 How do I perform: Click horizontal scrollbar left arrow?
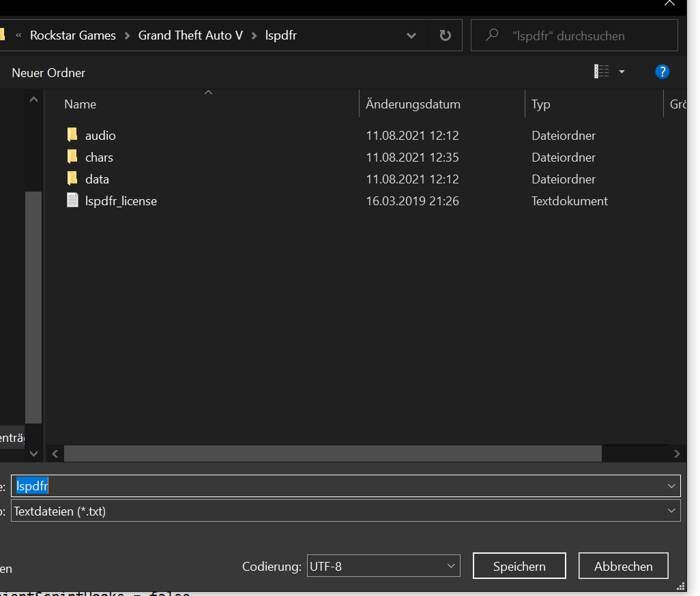[x=55, y=453]
